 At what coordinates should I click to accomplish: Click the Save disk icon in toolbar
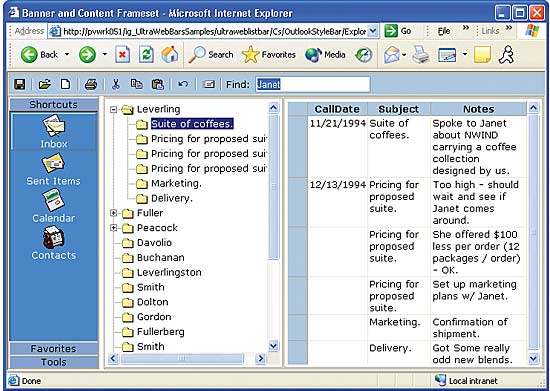click(x=20, y=84)
